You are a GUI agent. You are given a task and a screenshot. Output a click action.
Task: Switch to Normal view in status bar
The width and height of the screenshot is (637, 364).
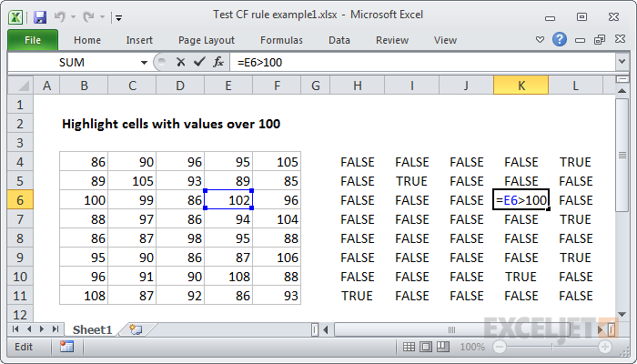tap(409, 347)
